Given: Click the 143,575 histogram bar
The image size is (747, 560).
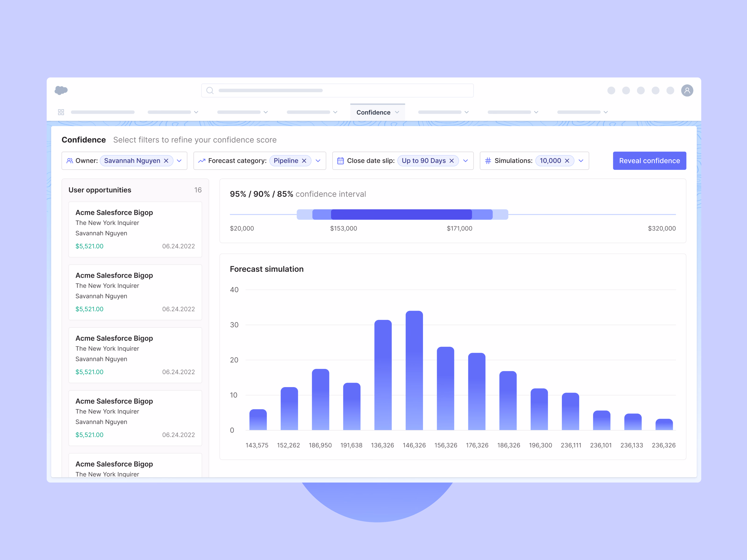Looking at the screenshot, I should (x=258, y=420).
